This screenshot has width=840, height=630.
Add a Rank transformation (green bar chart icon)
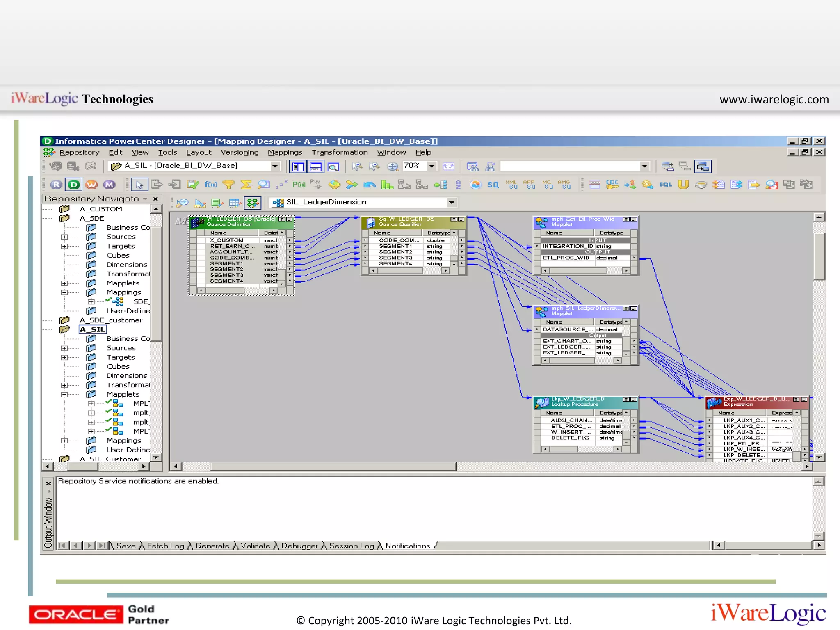[387, 185]
